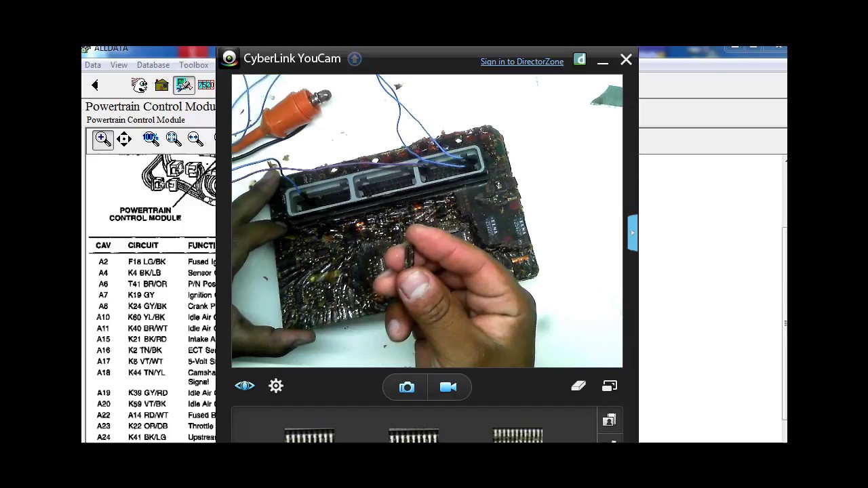Click the POWERTRAIN CONTROL MODULE diagram label
This screenshot has width=868, height=488.
point(145,214)
